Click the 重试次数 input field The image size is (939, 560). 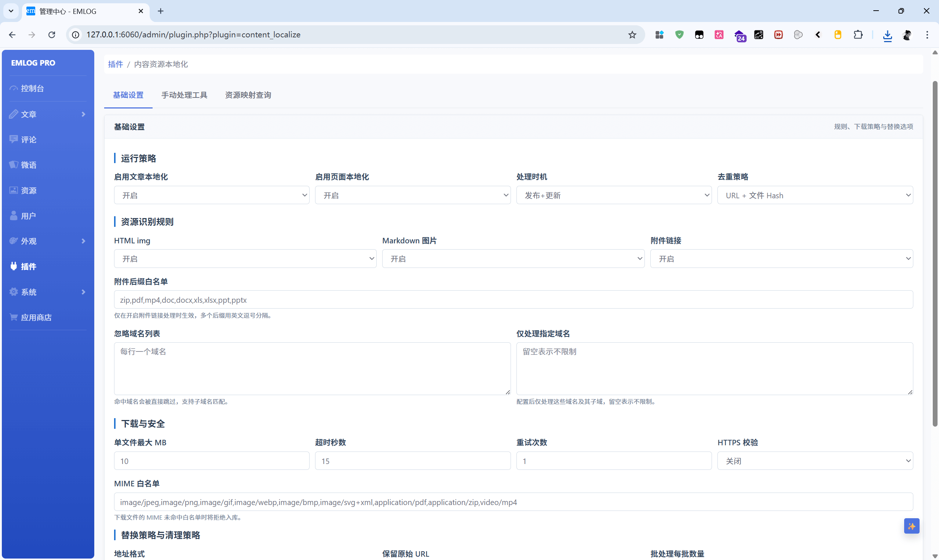point(614,461)
